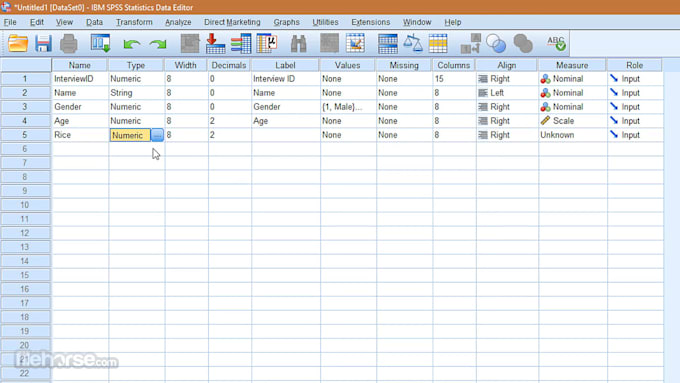This screenshot has height=383, width=680.
Task: Click the Print toolbar icon
Action: 69,44
